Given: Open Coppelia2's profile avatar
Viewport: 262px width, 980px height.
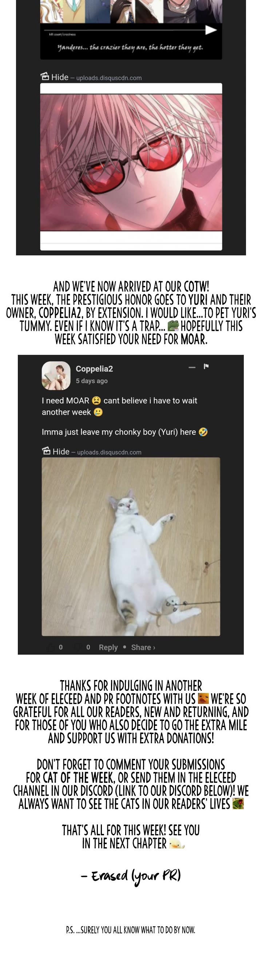Looking at the screenshot, I should coord(56,376).
